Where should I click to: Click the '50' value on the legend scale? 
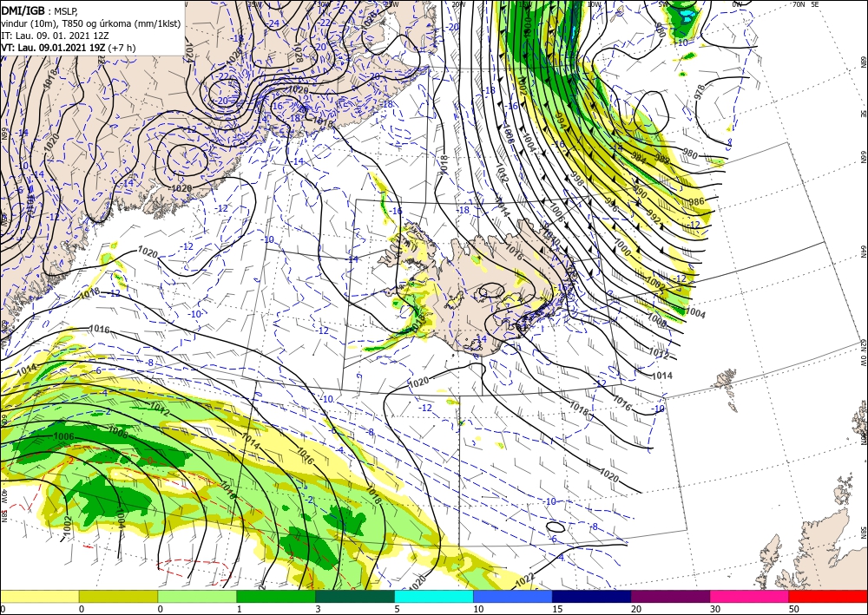pos(794,609)
